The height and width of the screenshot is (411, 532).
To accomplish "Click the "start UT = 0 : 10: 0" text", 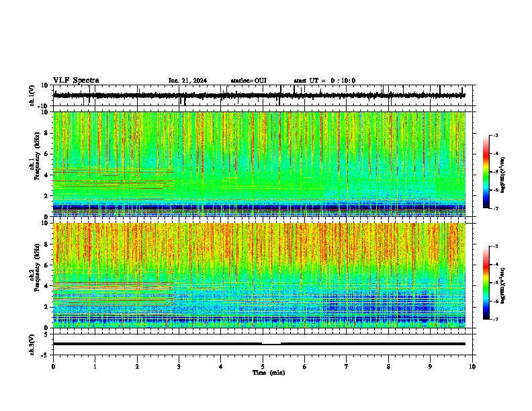I will click(x=324, y=81).
